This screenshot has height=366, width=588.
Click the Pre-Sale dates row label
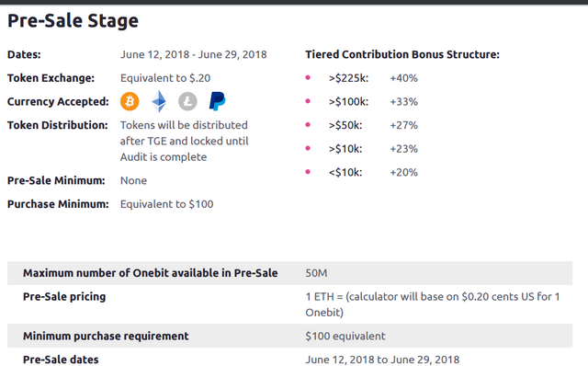61,360
